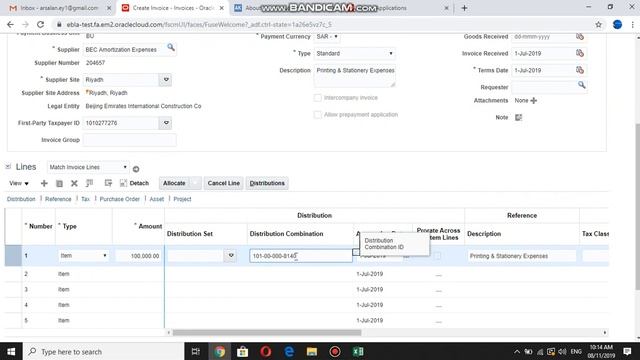The image size is (640, 360).
Task: Expand Distribution Set dropdown in line 1
Action: (x=231, y=256)
